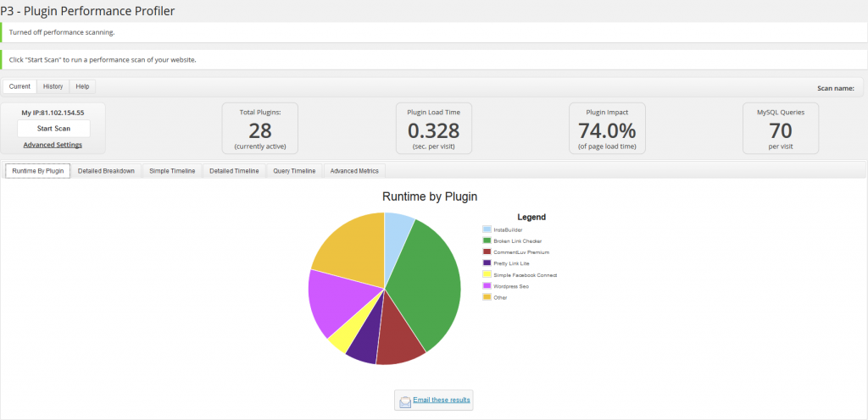Select the Runtime By Plugin tab

click(x=38, y=171)
